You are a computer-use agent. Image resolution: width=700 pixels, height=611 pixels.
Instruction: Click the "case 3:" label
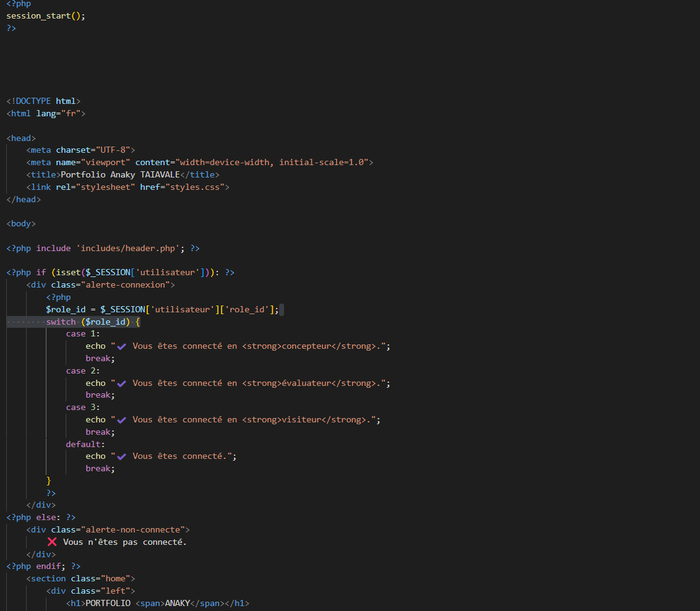[83, 407]
